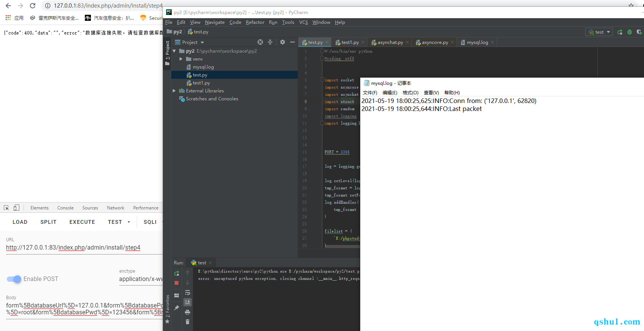Open the 雷克萨斯汽车安全 bookmark

point(54,18)
